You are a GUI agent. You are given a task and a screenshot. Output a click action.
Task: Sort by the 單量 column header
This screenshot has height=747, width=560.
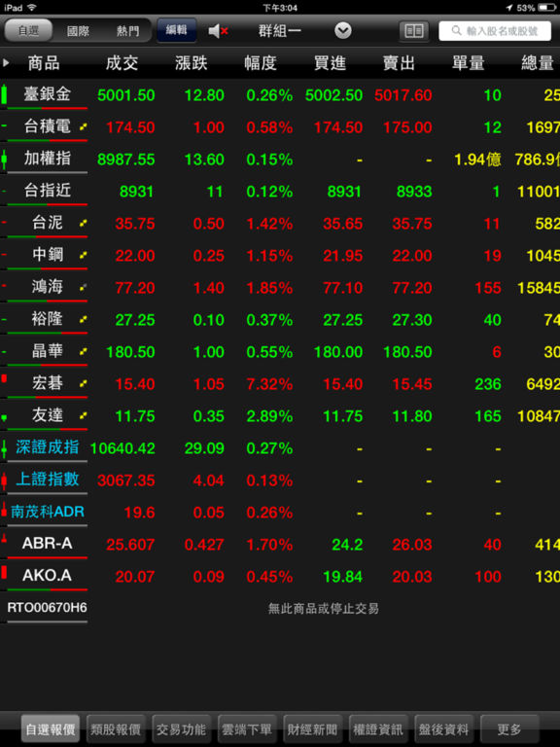(468, 63)
